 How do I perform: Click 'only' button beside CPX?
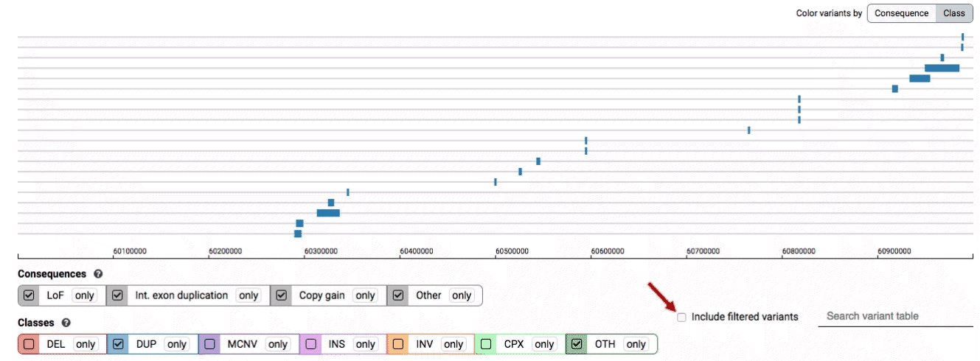pos(544,344)
